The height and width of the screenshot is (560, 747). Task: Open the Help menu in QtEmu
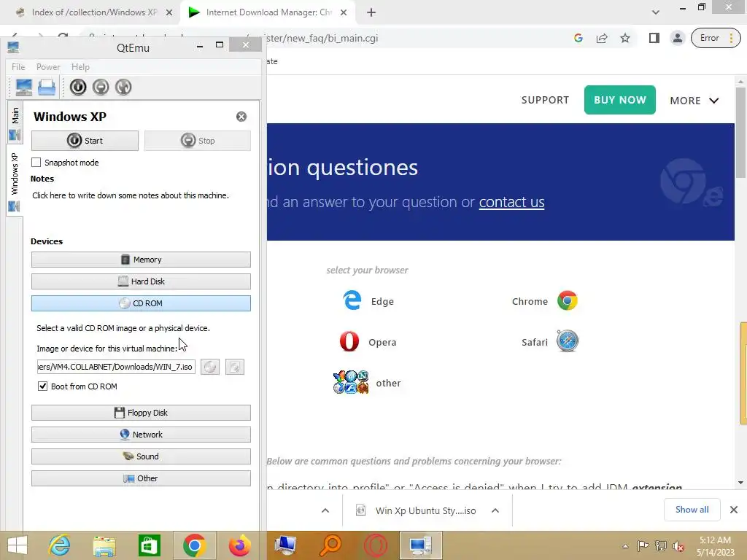click(x=80, y=67)
